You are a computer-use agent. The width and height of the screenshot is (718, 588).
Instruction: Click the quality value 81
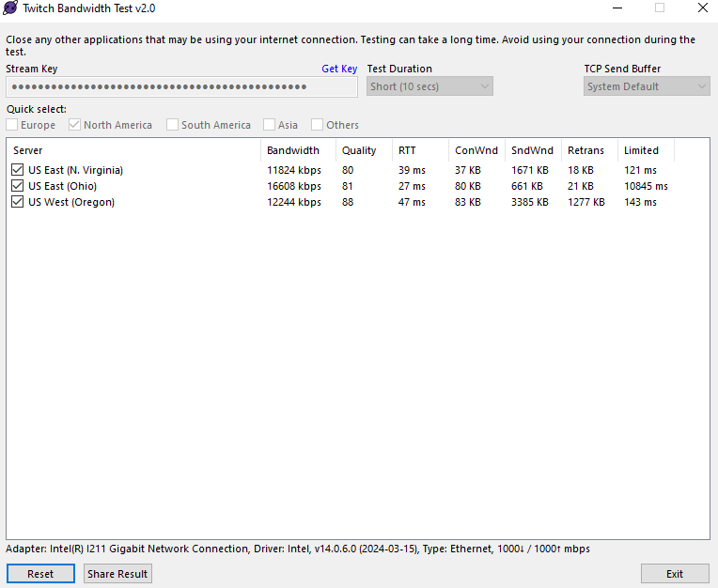348,186
